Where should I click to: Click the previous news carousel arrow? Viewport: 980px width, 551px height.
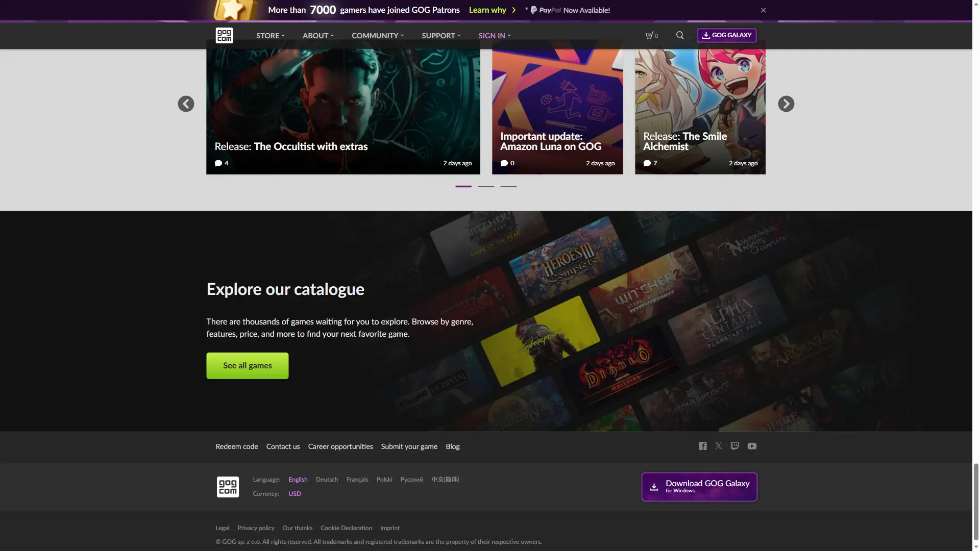(186, 104)
